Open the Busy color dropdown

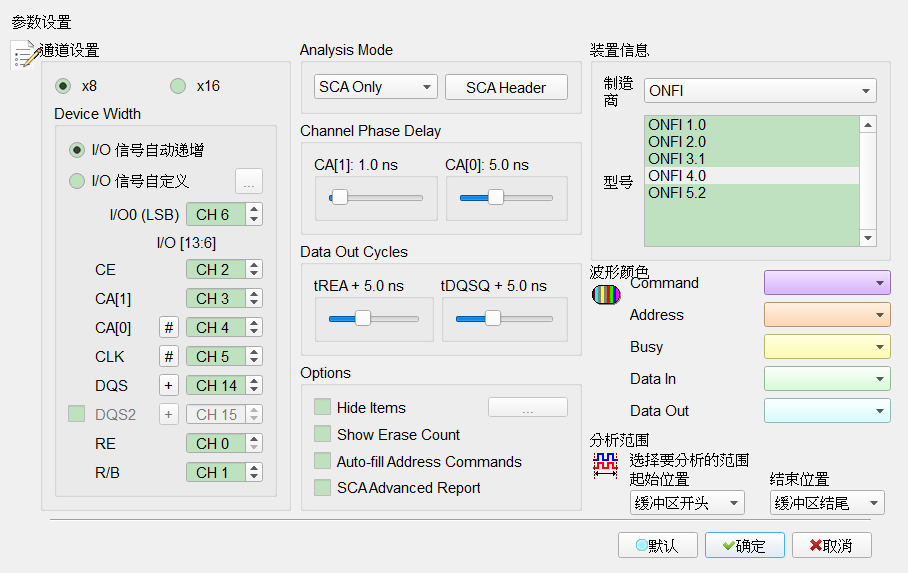point(827,346)
